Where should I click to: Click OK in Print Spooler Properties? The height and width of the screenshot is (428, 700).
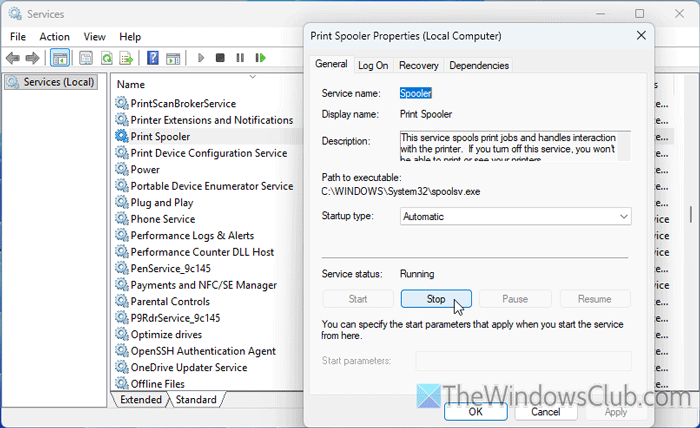click(x=475, y=411)
